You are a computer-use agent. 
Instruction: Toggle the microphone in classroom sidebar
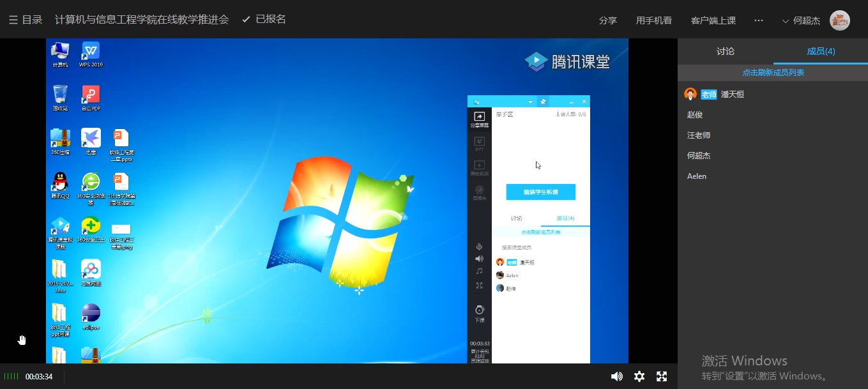(x=479, y=247)
